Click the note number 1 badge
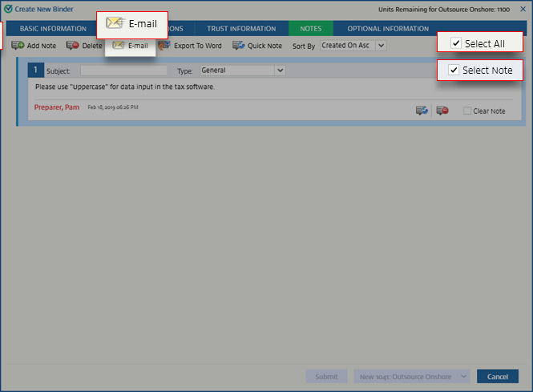 click(x=36, y=70)
